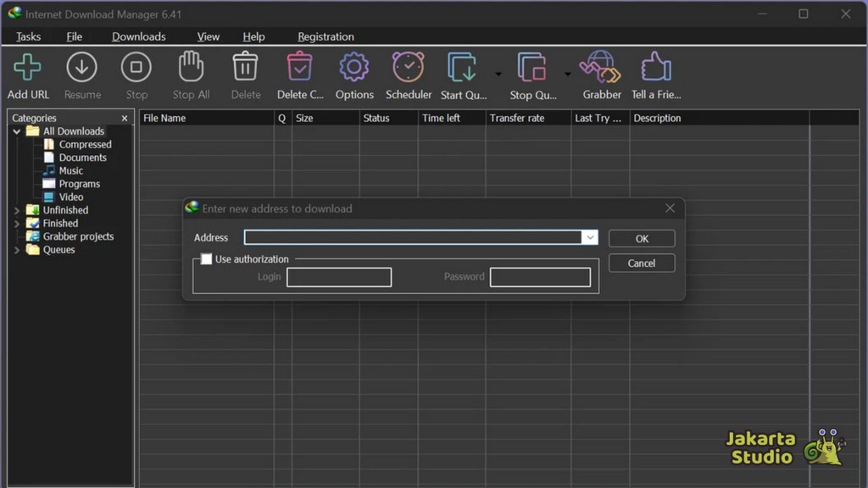Viewport: 868px width, 488px height.
Task: Click the dialog's IDM logo icon
Action: point(192,208)
